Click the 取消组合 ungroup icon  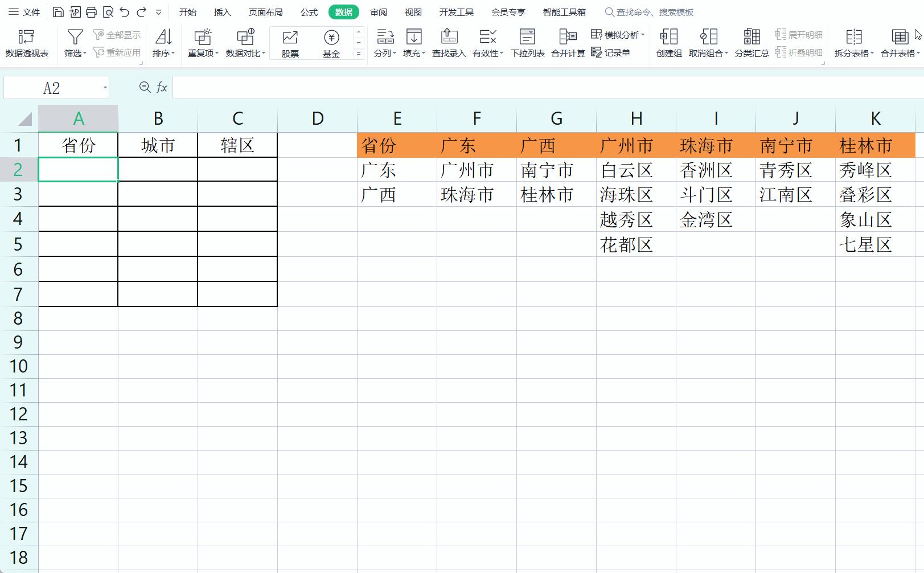click(709, 37)
